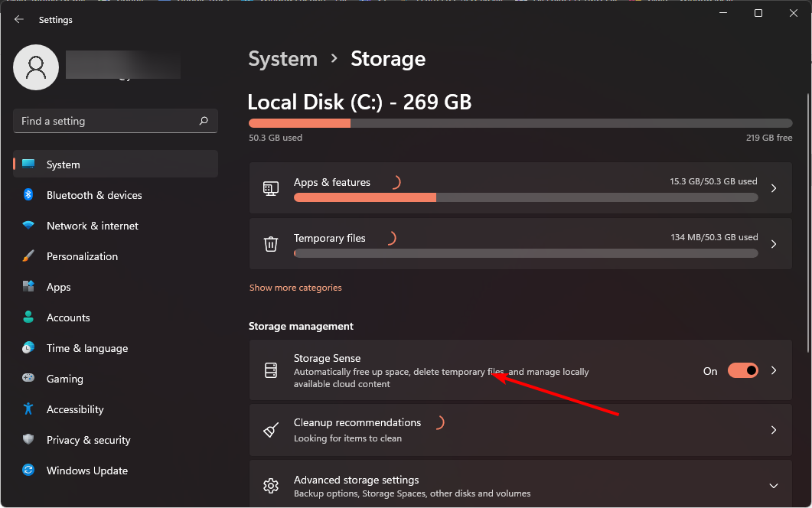Click the Temporary files trash icon
812x508 pixels.
click(270, 243)
